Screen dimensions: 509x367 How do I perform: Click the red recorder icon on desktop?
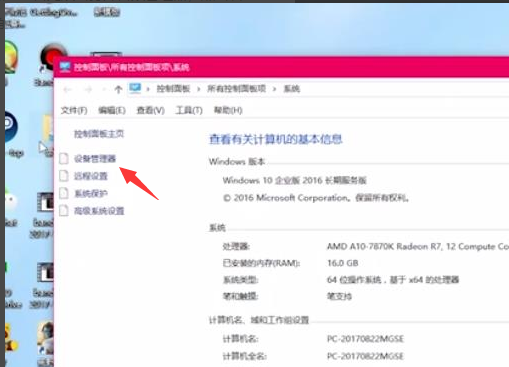53,57
